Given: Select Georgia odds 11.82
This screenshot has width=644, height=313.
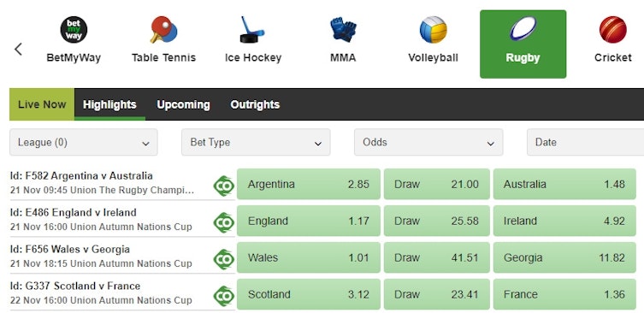Looking at the screenshot, I should click(564, 258).
